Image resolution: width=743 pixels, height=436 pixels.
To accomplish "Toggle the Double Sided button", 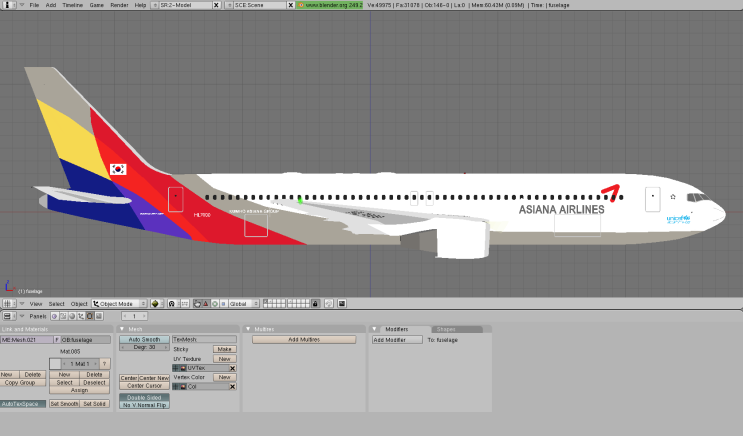I will [x=144, y=398].
